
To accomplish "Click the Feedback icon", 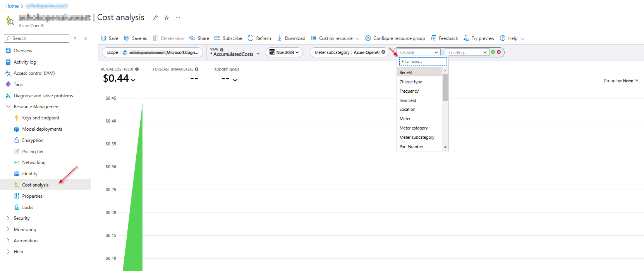I will point(433,38).
